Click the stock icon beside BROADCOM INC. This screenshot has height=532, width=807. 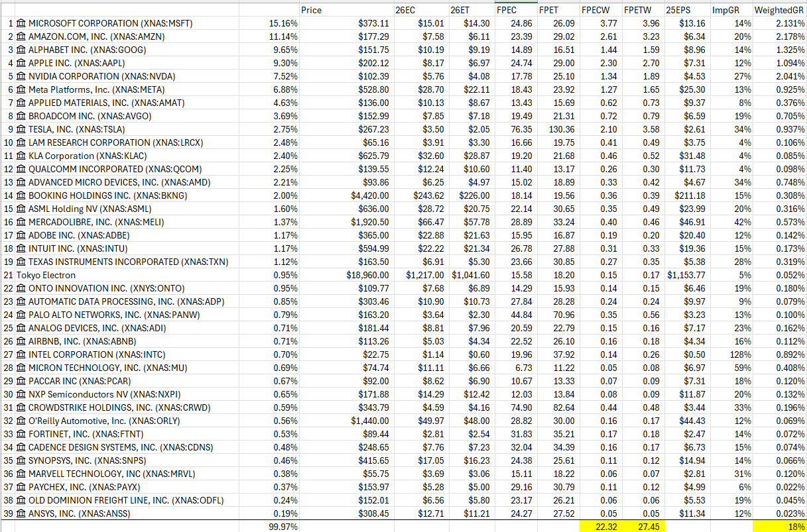pos(21,116)
